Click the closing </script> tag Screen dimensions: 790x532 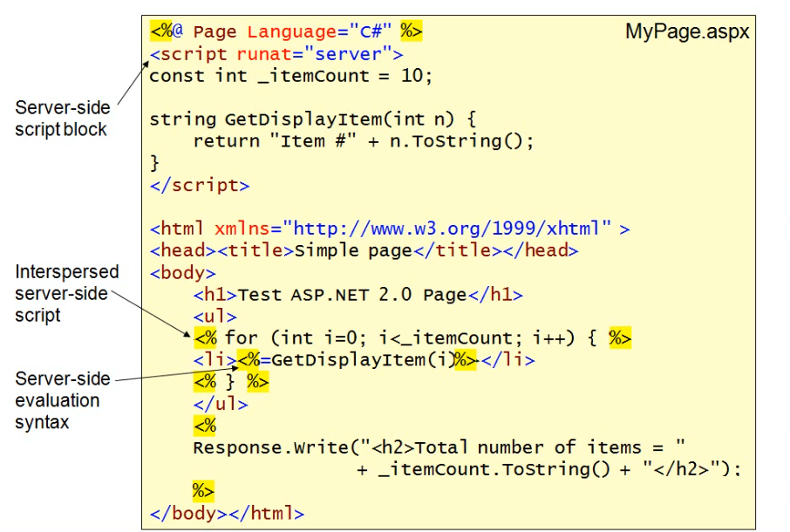point(200,186)
